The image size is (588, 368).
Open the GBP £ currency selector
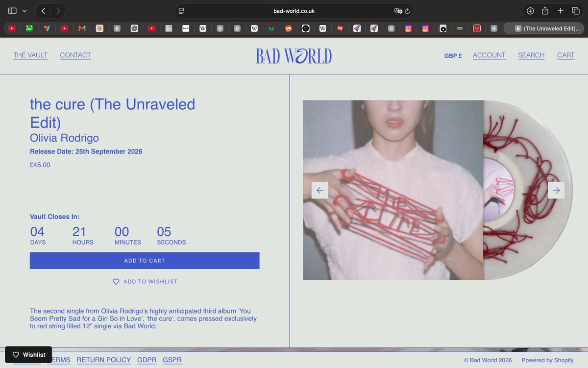point(453,56)
